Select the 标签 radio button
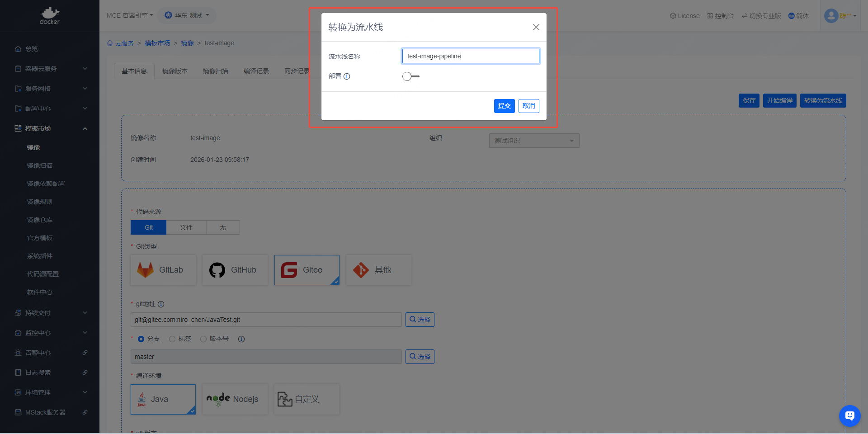Image resolution: width=868 pixels, height=434 pixels. [172, 339]
